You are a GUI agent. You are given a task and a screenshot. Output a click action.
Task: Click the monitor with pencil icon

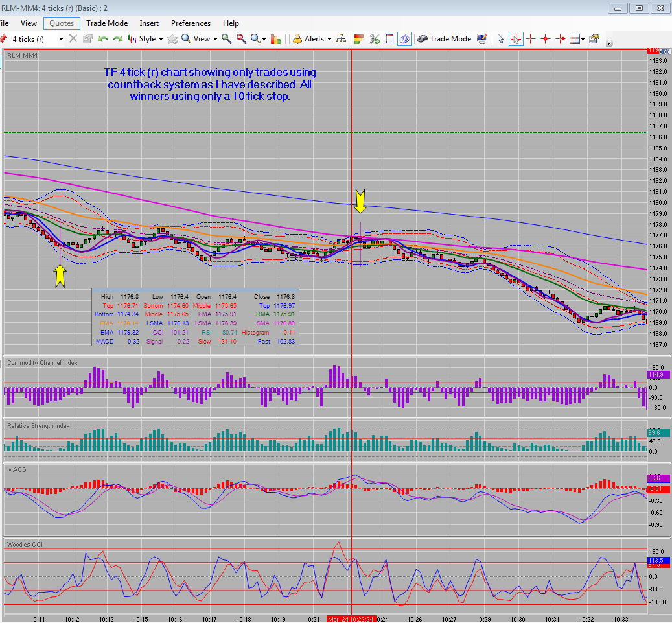[x=482, y=39]
